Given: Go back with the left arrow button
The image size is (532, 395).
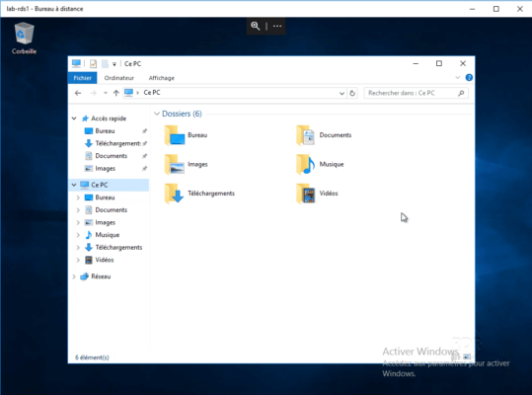Looking at the screenshot, I should click(x=78, y=93).
